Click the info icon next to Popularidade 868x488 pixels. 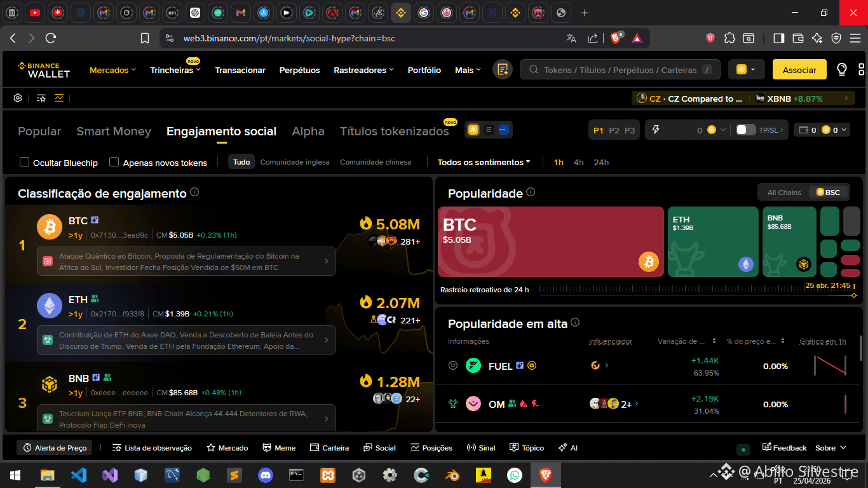531,192
